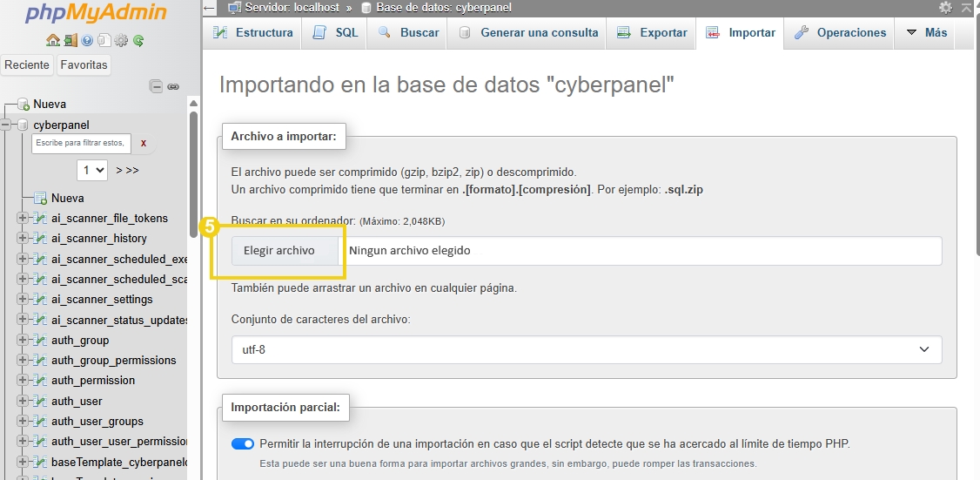Expand the ai_scanner_history table node
This screenshot has height=480, width=980.
[x=23, y=239]
